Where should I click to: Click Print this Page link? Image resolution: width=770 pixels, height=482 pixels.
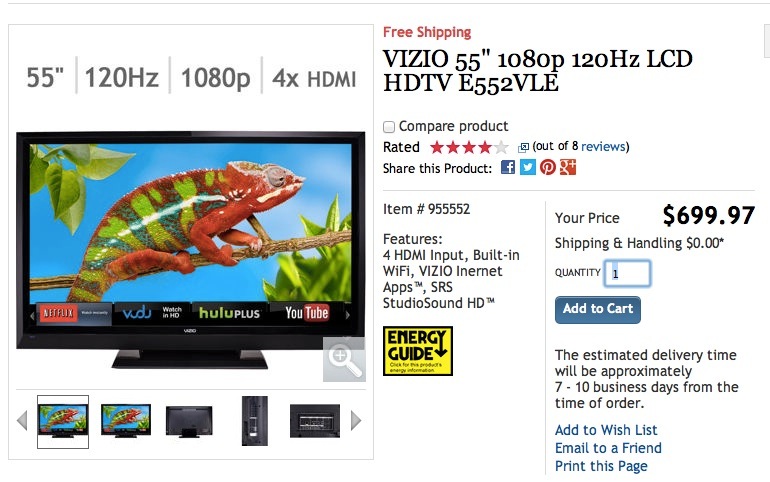click(601, 466)
